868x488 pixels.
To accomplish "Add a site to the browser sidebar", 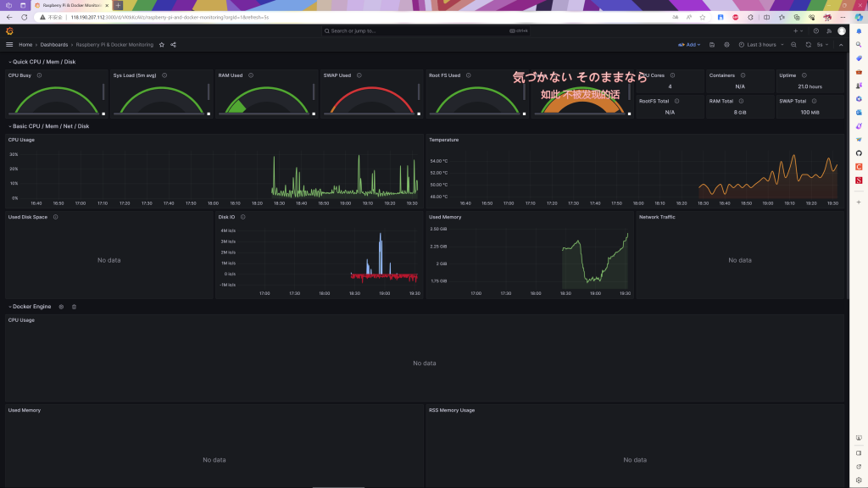I will tap(859, 202).
